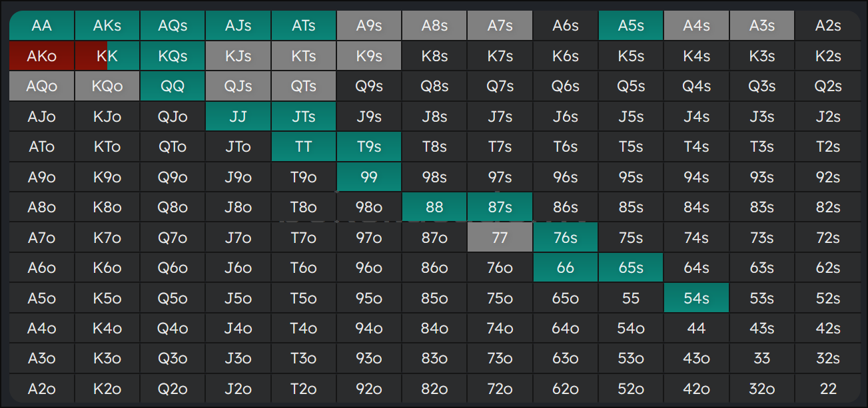Select the split-colored KK cell

click(107, 57)
